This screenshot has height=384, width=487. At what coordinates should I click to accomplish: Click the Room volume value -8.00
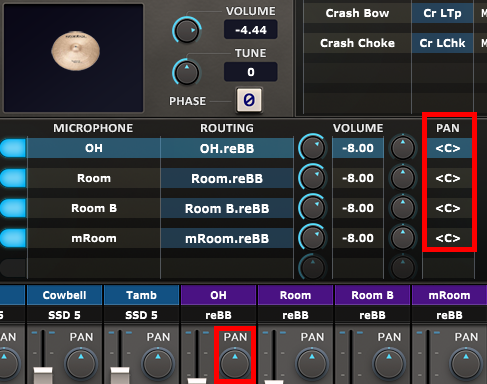point(358,178)
